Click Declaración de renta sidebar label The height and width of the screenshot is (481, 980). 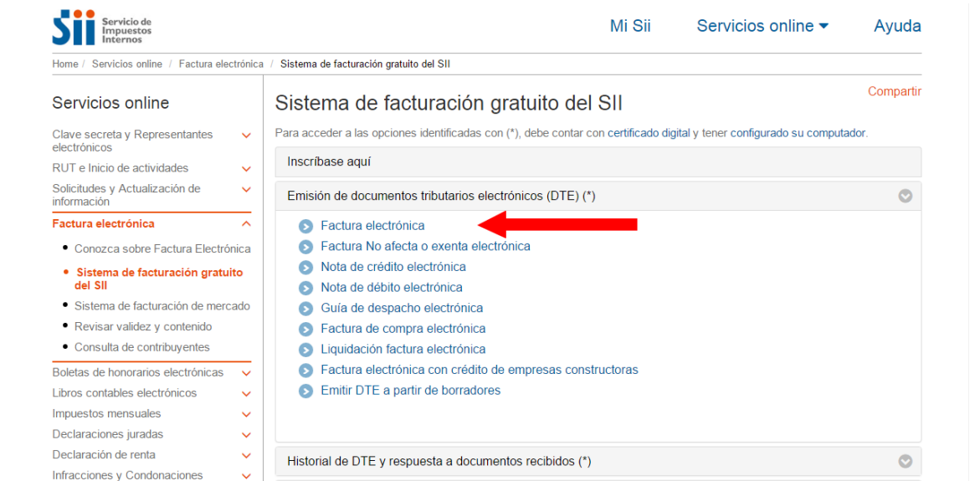(104, 455)
